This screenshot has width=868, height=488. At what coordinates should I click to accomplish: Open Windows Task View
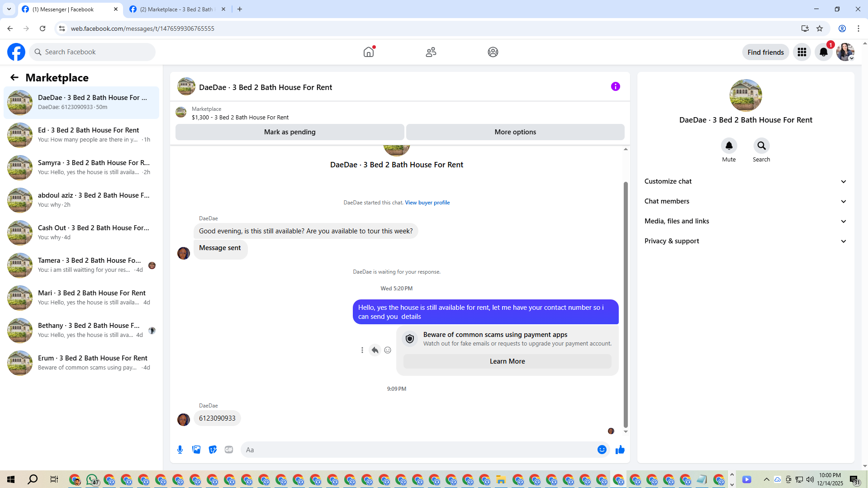[x=54, y=479]
